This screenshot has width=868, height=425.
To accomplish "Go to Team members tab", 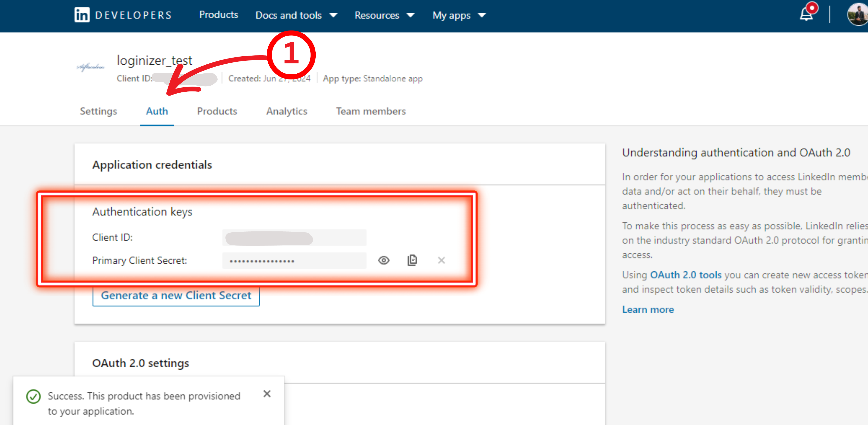I will pyautogui.click(x=371, y=111).
